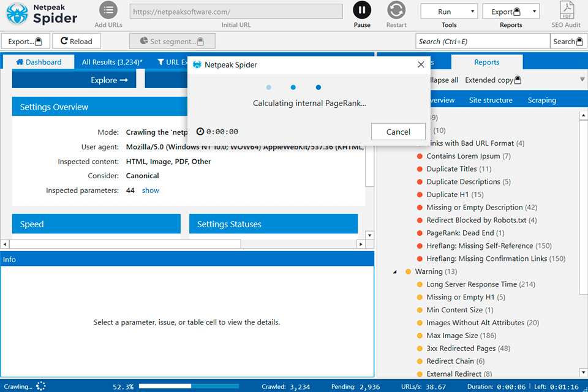The width and height of the screenshot is (588, 392).
Task: Open the Export reports dropdown
Action: [x=511, y=12]
